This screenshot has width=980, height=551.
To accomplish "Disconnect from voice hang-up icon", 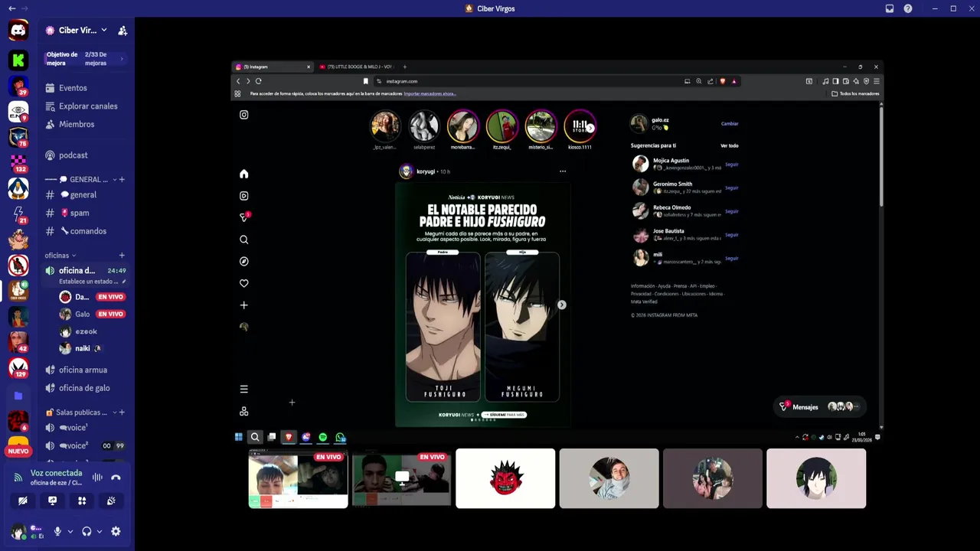I will coord(116,478).
